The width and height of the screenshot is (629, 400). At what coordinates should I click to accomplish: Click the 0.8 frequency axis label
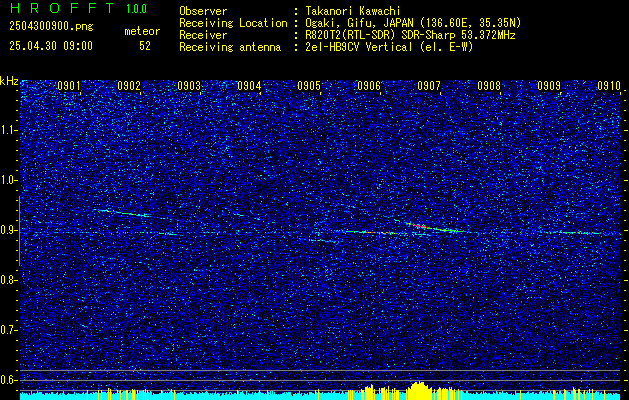(x=8, y=280)
